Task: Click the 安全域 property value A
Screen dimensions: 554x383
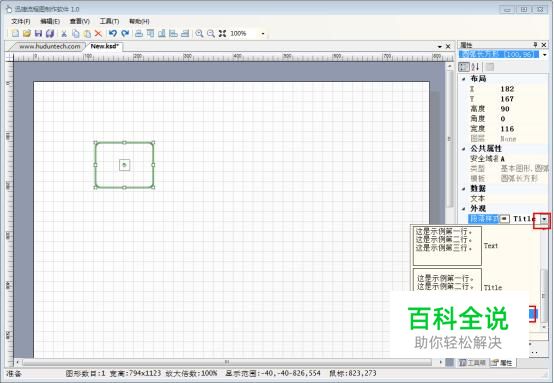Action: click(x=524, y=159)
